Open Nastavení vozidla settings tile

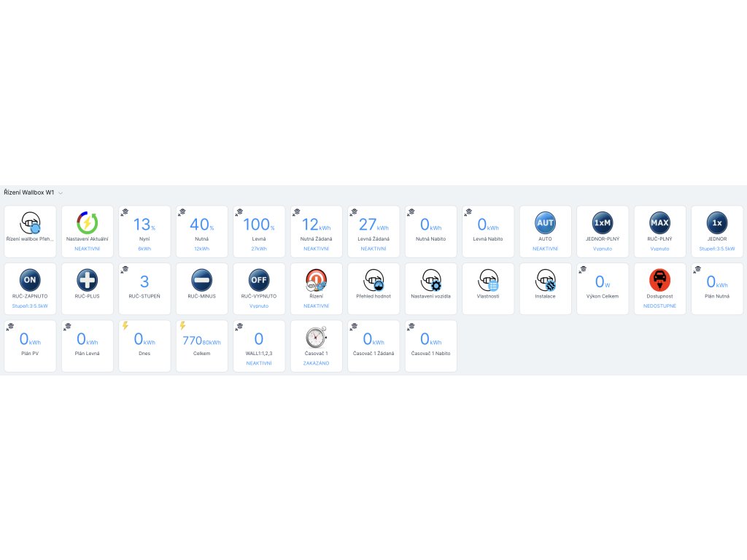[430, 289]
